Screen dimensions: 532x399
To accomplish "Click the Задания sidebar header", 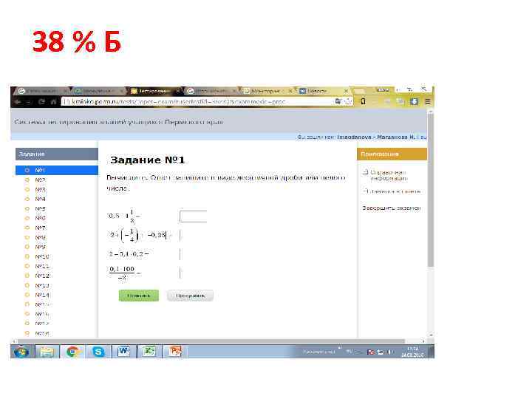I will click(57, 154).
